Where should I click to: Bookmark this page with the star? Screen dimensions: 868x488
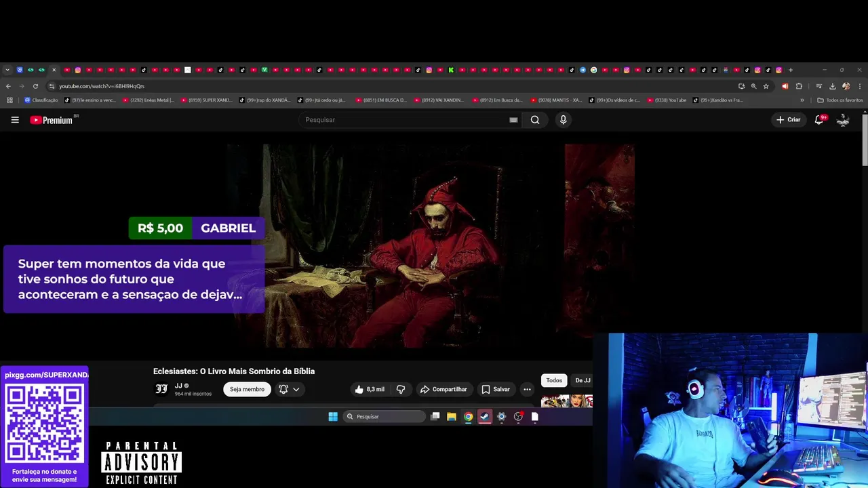(x=766, y=86)
